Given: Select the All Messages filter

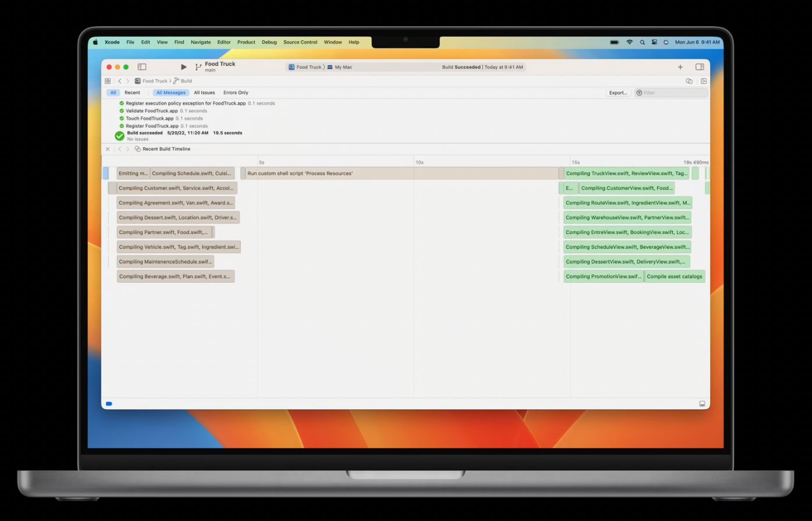Looking at the screenshot, I should pos(171,93).
